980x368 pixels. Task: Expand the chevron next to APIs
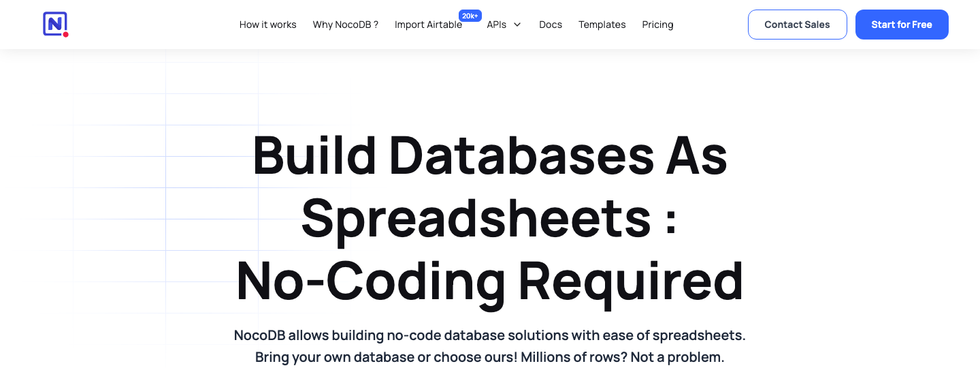pyautogui.click(x=517, y=25)
